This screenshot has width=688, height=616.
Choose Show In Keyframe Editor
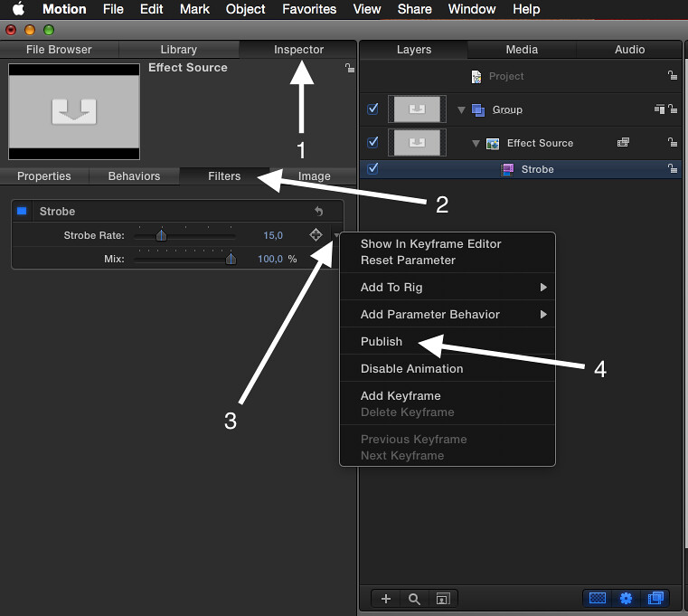point(430,243)
